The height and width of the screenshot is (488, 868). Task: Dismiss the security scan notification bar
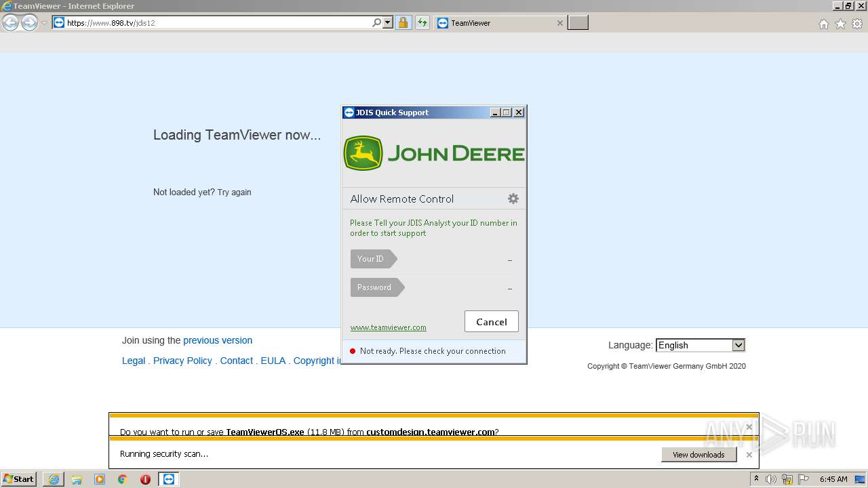(749, 455)
